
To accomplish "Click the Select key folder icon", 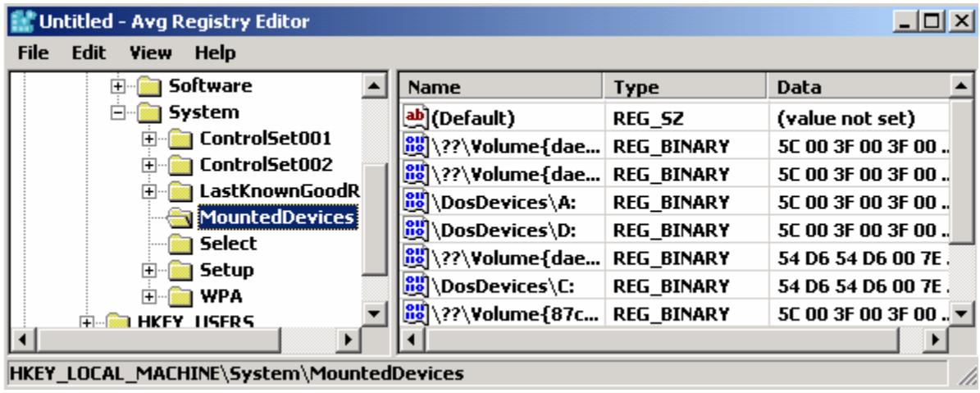I will point(180,244).
